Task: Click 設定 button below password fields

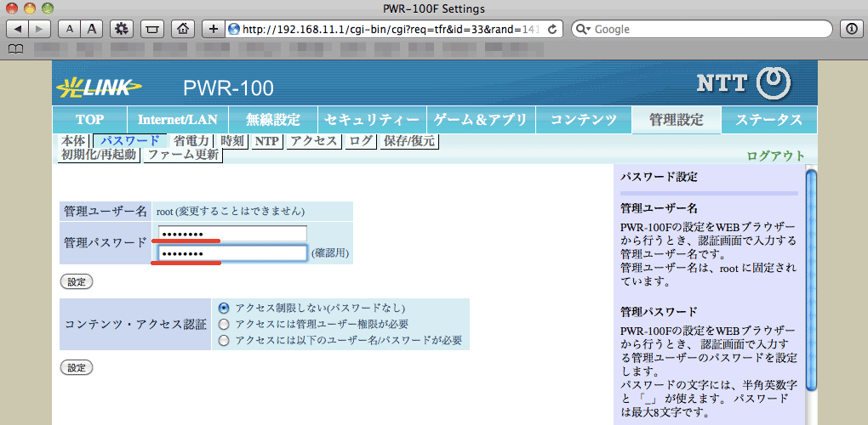Action: pyautogui.click(x=77, y=282)
